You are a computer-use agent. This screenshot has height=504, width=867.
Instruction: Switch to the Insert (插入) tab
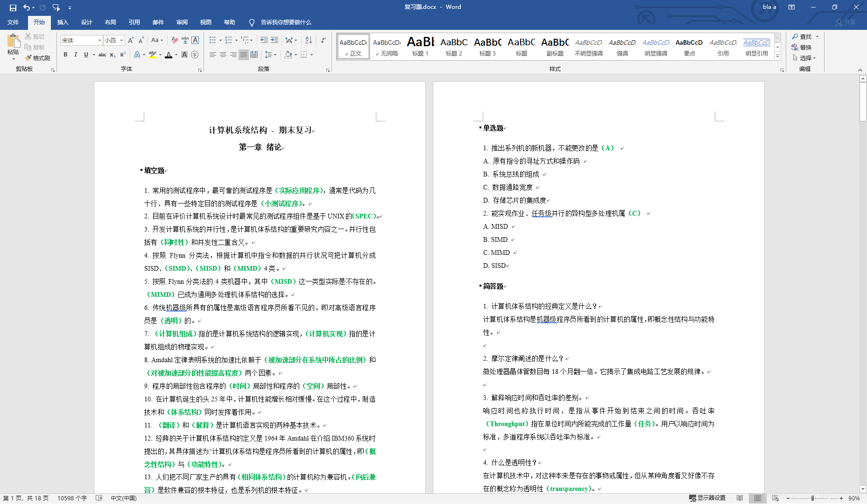coord(63,22)
